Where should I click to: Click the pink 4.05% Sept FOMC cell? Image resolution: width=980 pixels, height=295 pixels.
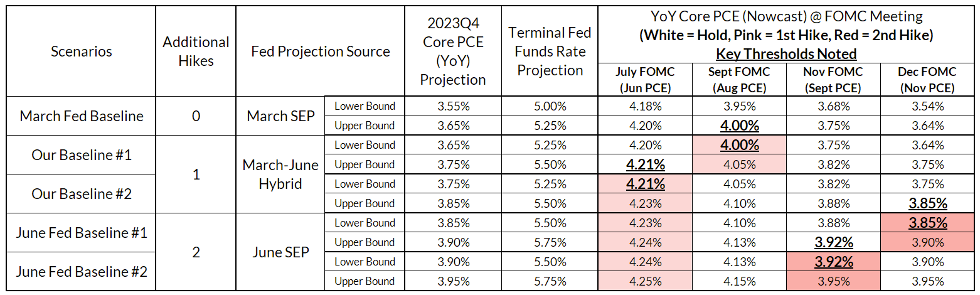click(739, 164)
